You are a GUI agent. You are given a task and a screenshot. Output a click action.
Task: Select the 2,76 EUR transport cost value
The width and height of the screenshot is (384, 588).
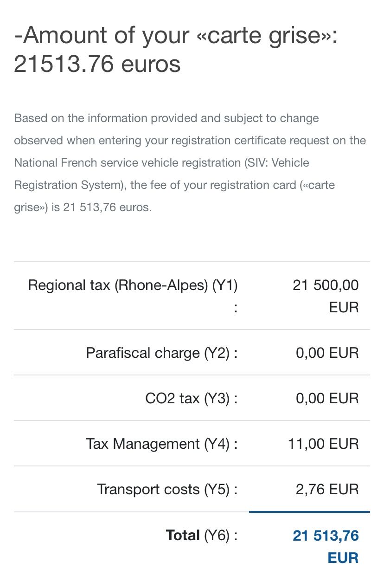[x=327, y=490]
